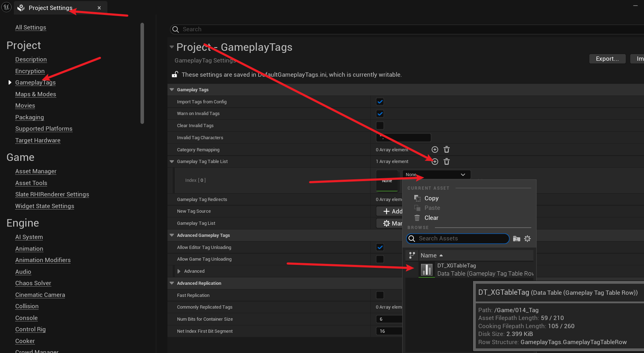
Task: Click the Copy icon in Current Asset
Action: coord(417,198)
